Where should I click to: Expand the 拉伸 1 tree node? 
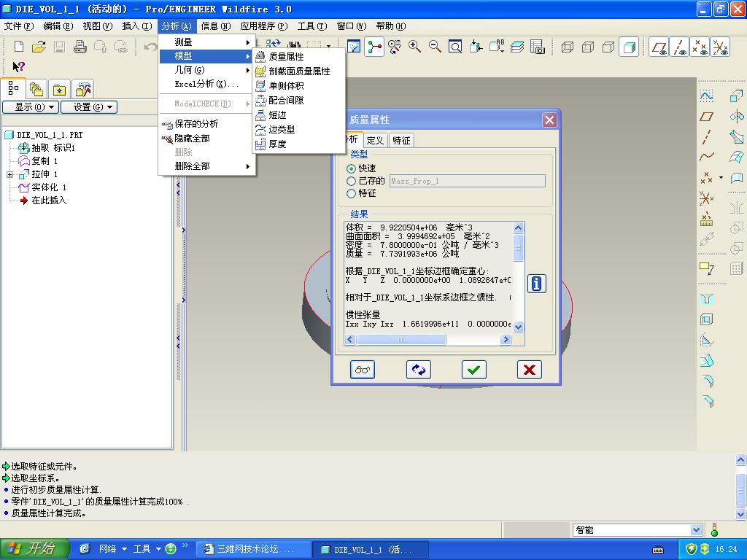pyautogui.click(x=9, y=175)
